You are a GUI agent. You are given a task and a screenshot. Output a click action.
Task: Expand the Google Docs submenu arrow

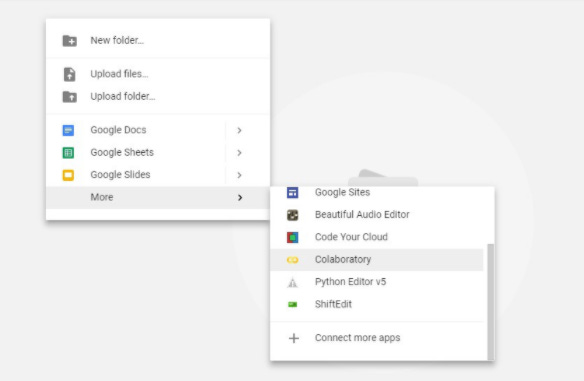(x=239, y=130)
